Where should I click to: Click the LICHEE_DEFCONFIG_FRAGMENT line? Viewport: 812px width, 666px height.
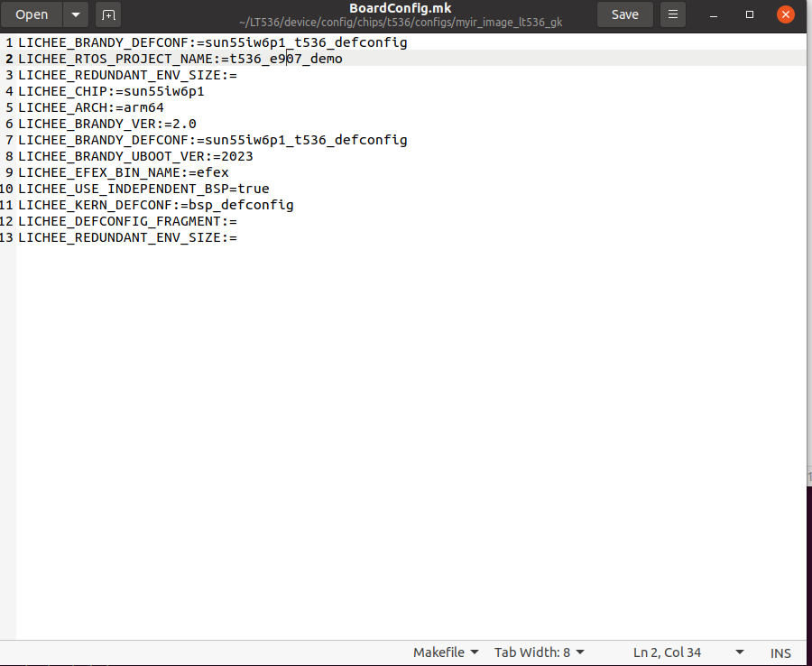[127, 221]
